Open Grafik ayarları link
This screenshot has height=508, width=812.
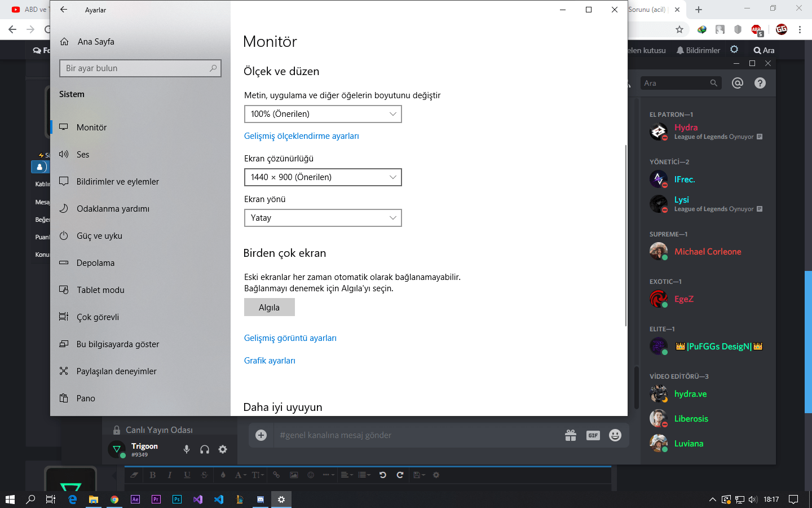point(270,361)
